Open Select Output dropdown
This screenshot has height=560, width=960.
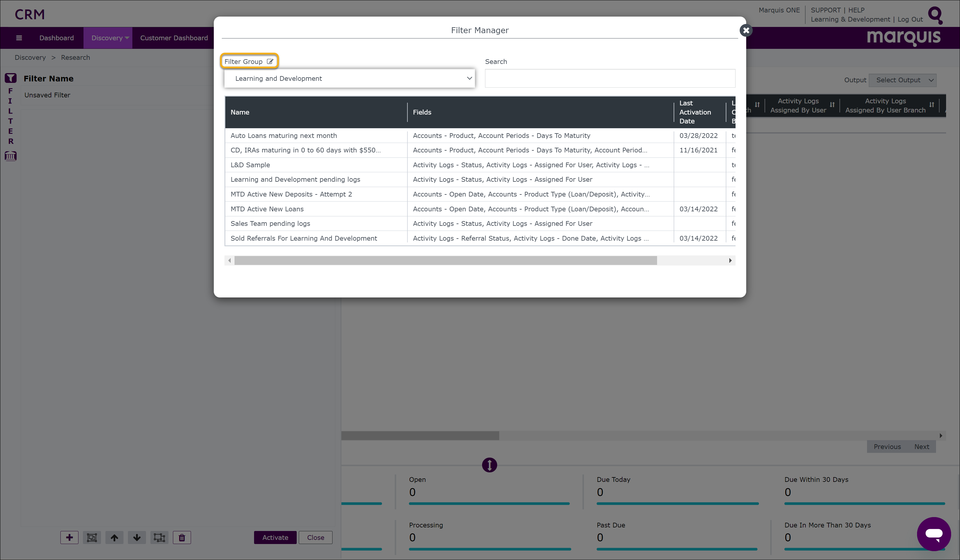click(x=903, y=80)
